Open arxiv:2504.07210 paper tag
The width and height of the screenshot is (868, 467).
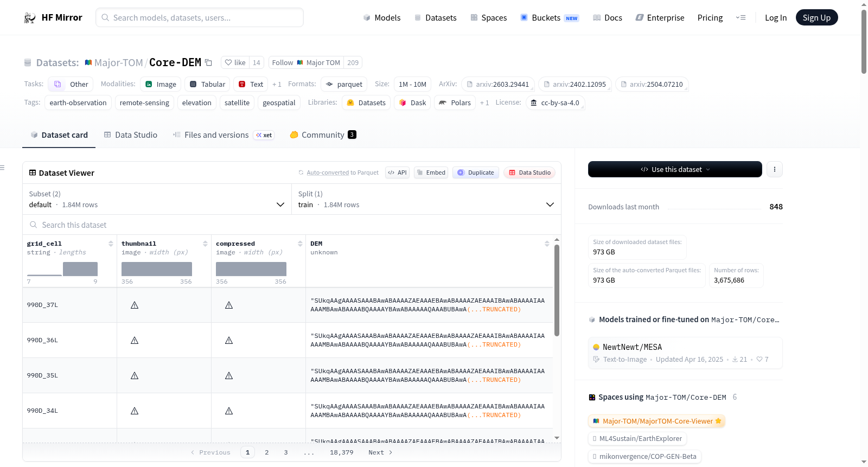coord(652,84)
